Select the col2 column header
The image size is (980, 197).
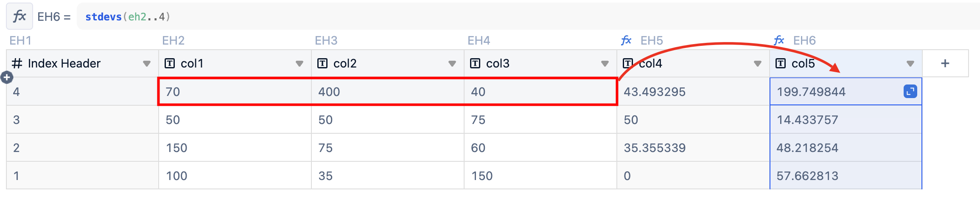[x=388, y=63]
